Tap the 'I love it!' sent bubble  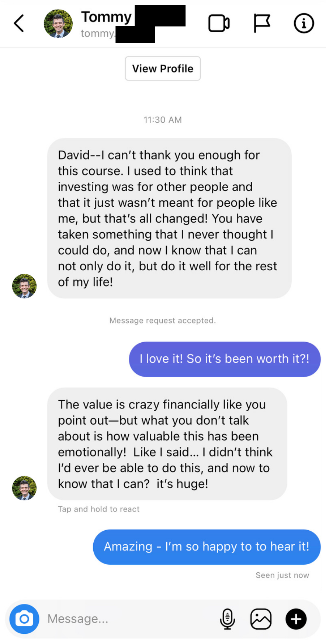224,359
